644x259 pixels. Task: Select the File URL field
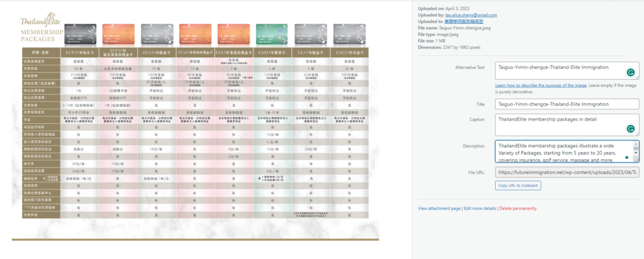pyautogui.click(x=567, y=172)
